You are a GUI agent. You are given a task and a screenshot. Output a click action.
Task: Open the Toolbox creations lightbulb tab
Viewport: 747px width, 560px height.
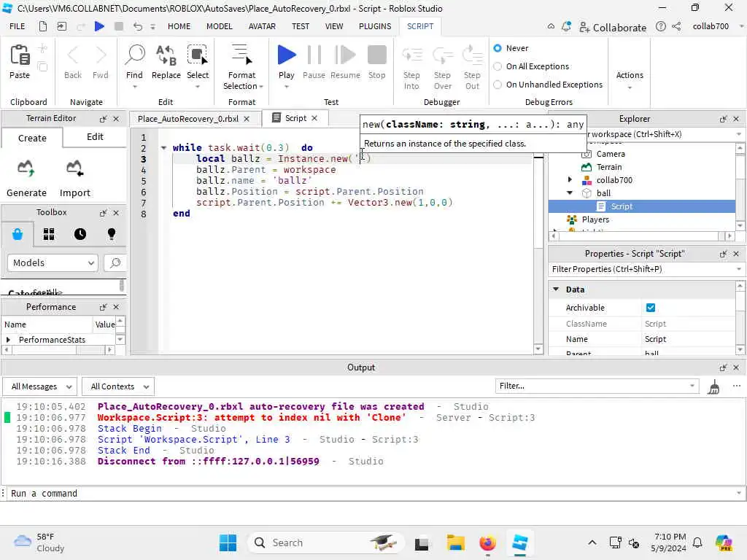point(112,234)
